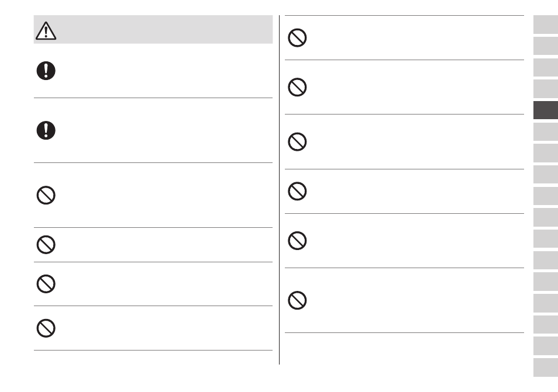This screenshot has width=558, height=392.
Task: Click fourth prohibition icon in right column
Action: [297, 191]
